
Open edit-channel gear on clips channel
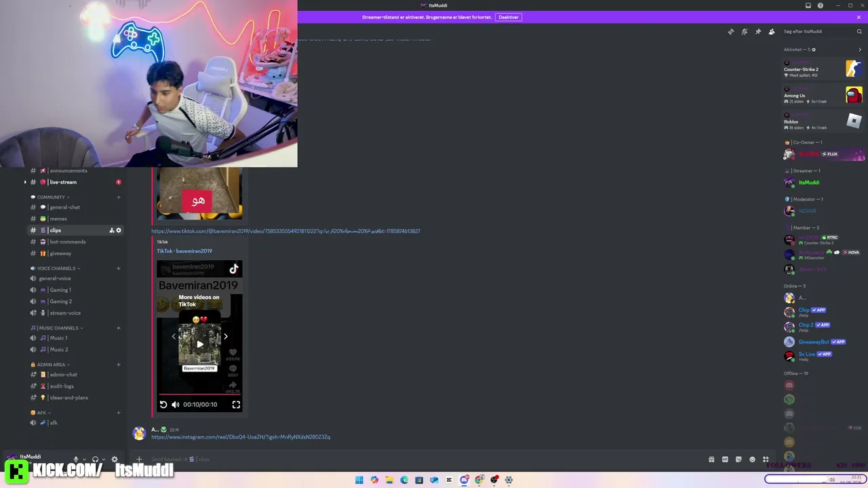point(119,230)
